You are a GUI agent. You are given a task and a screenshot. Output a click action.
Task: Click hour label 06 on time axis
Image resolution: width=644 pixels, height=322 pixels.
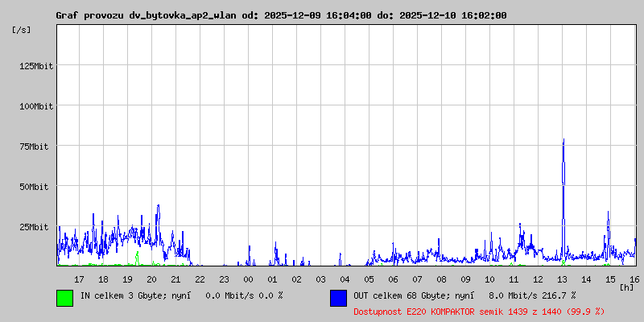click(x=393, y=279)
